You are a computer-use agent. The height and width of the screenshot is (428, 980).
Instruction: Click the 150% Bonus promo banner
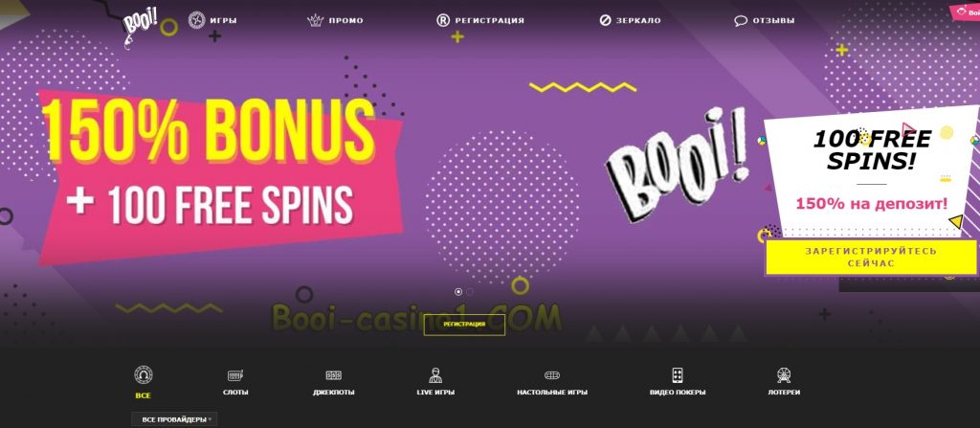220,175
